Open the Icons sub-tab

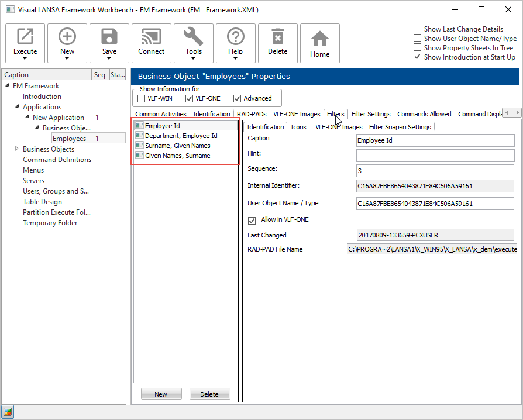[x=298, y=127]
